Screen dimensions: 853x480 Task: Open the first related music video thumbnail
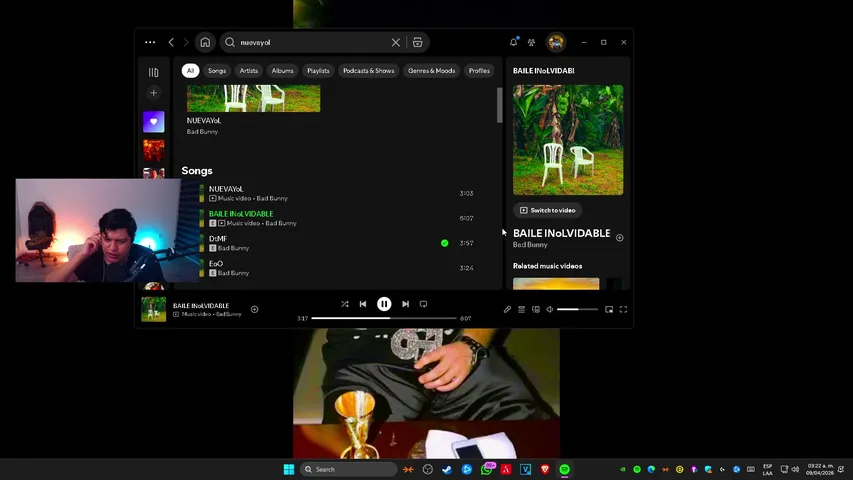pos(556,284)
